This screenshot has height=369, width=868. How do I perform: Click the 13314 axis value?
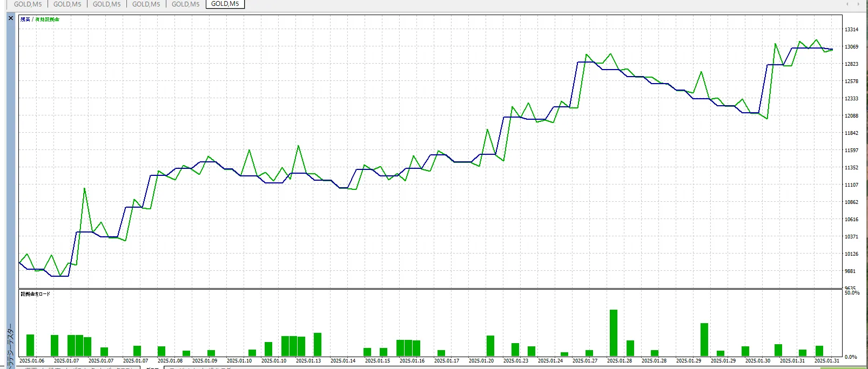852,30
